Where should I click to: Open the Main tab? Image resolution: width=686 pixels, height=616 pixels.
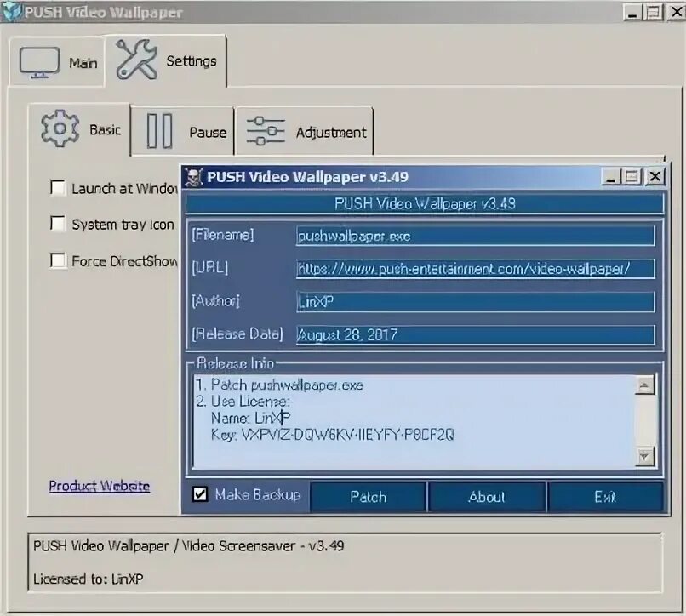pos(57,62)
